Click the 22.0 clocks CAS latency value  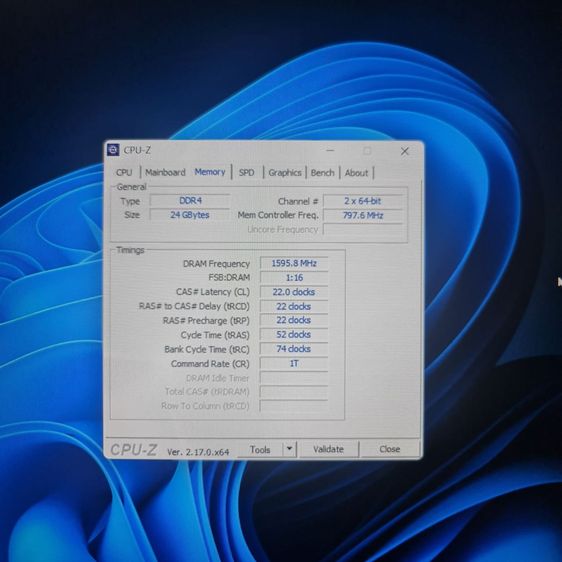click(x=294, y=292)
